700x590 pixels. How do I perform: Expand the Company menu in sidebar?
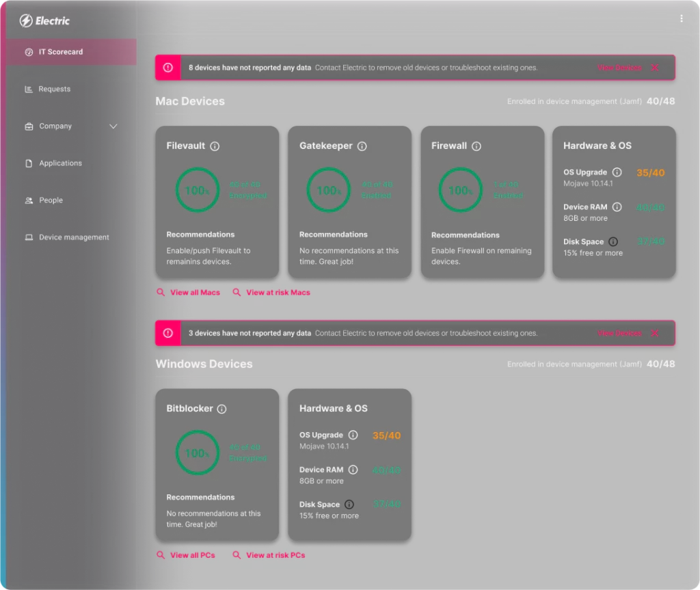(x=113, y=126)
